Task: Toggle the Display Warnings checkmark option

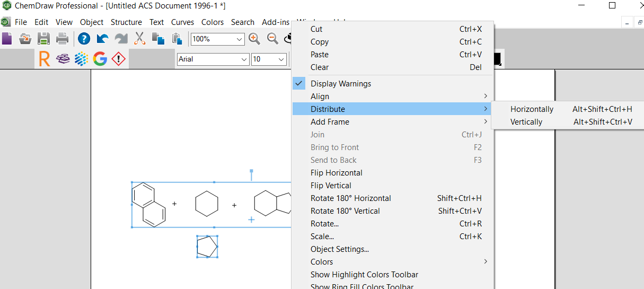Action: 340,84
